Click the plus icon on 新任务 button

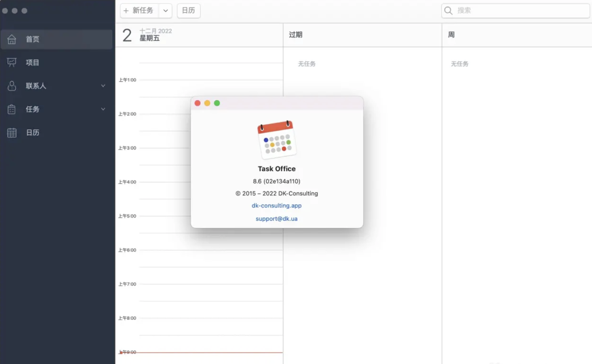pos(126,11)
